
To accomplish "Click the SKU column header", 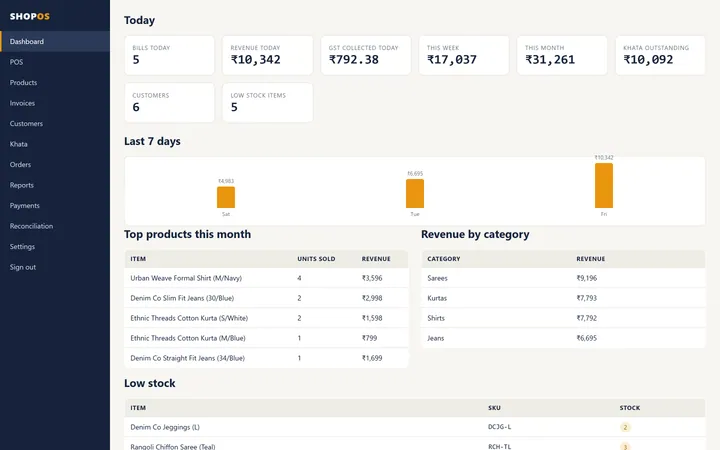I will point(495,408).
